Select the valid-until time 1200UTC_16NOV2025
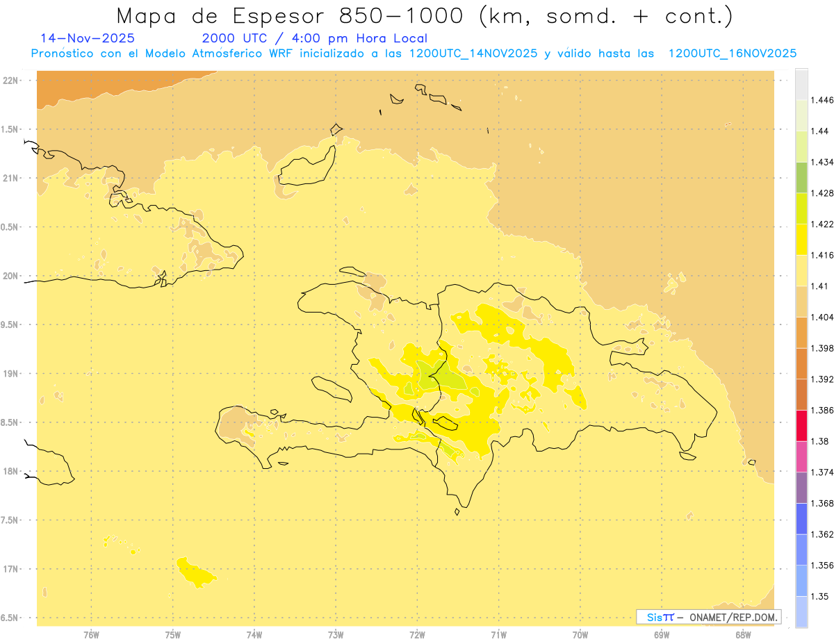Viewport: 834px width, 644px height. click(732, 53)
